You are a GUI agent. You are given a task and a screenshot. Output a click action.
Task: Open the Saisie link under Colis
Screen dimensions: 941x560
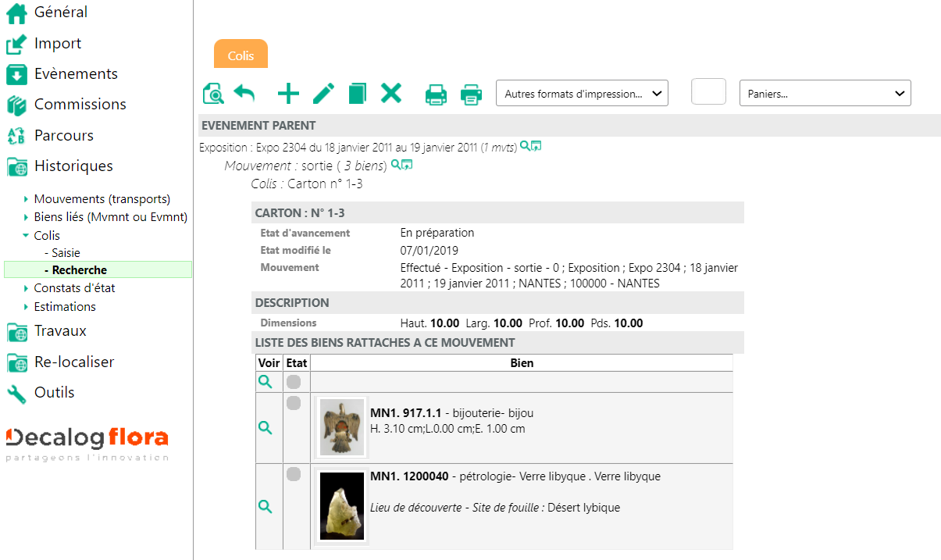(66, 253)
